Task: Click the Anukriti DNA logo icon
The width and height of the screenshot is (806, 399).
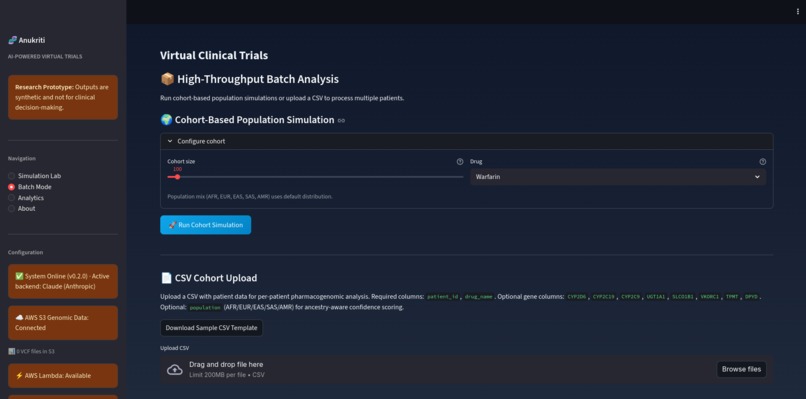Action: [12, 40]
